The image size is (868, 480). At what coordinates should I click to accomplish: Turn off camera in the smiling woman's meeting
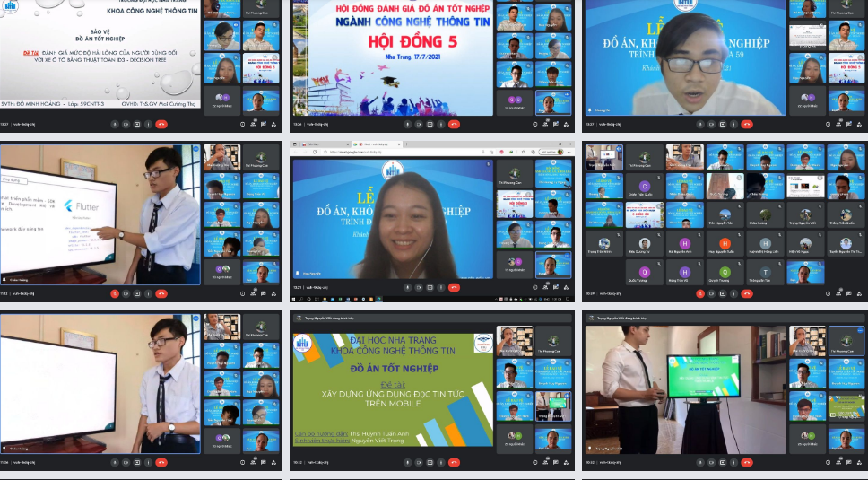[x=419, y=287]
